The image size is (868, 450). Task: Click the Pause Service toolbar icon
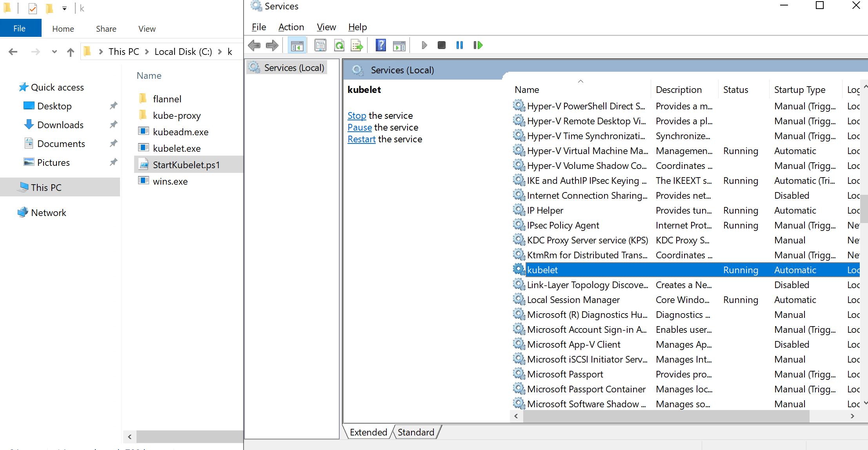460,45
